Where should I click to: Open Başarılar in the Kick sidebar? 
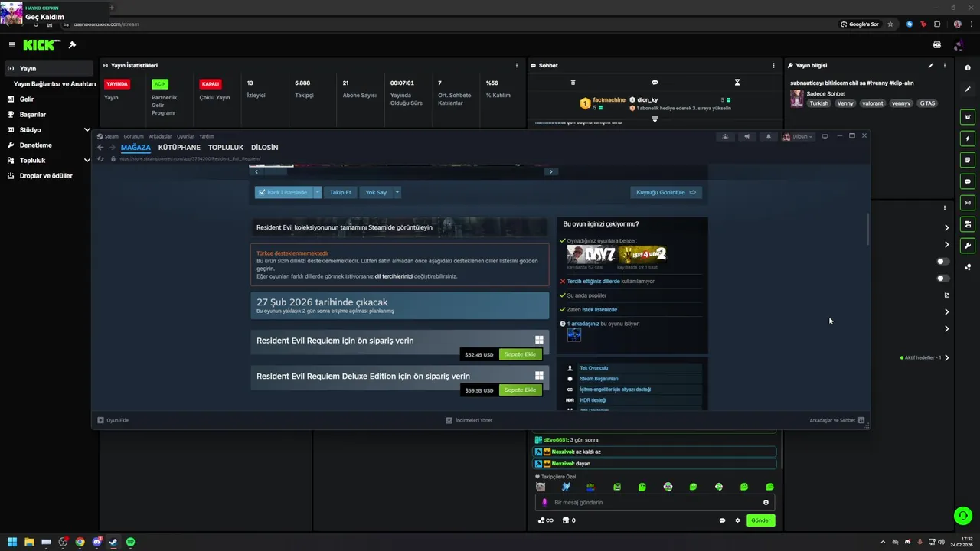coord(33,115)
